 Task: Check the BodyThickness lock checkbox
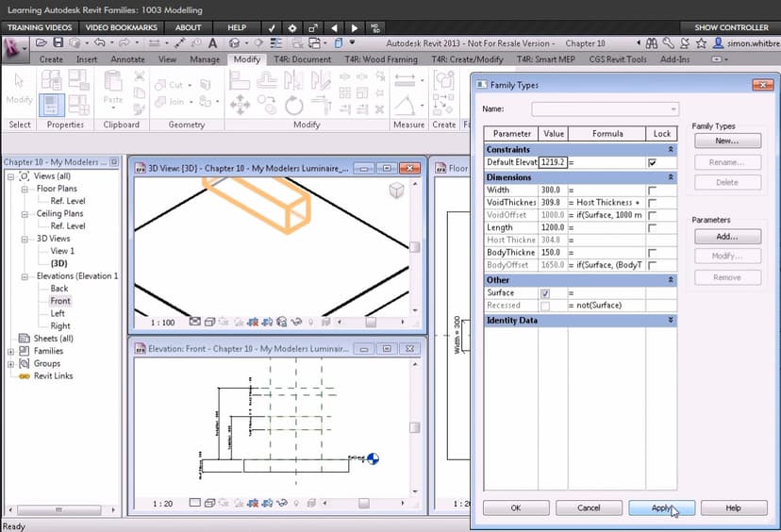pyautogui.click(x=652, y=253)
